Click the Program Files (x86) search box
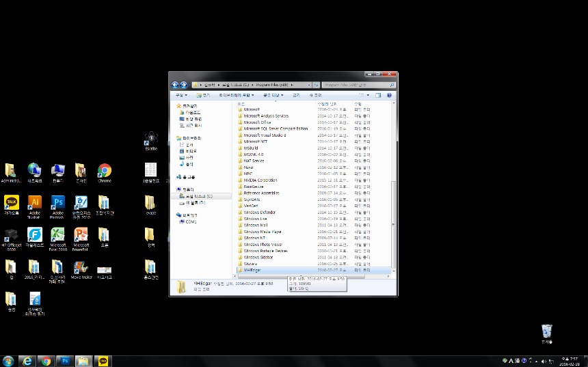The image size is (588, 367). click(x=358, y=85)
